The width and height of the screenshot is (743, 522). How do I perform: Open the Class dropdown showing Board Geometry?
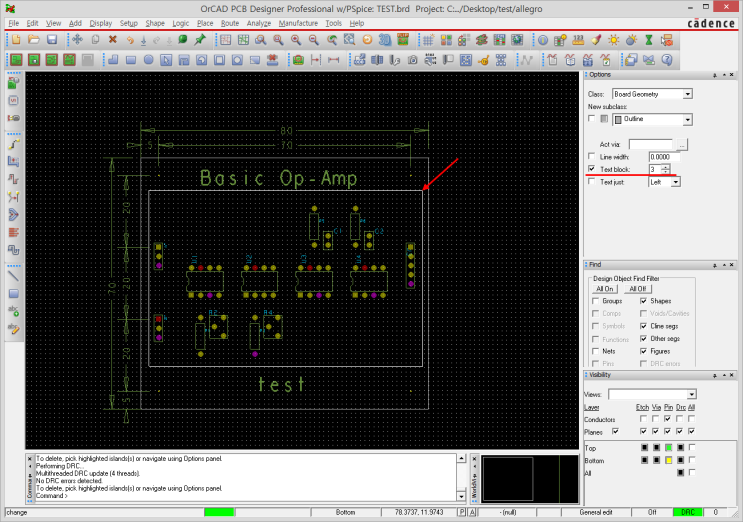[687, 94]
